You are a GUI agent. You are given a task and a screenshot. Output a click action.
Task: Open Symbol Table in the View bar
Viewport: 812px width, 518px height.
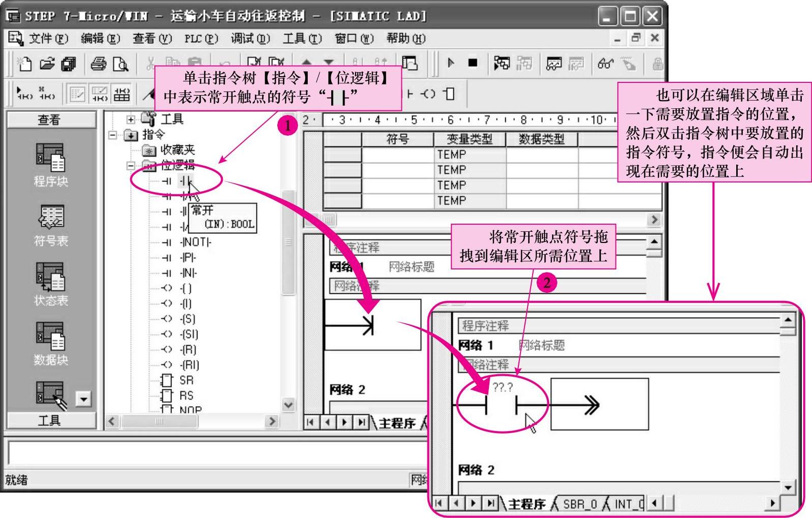tap(50, 225)
